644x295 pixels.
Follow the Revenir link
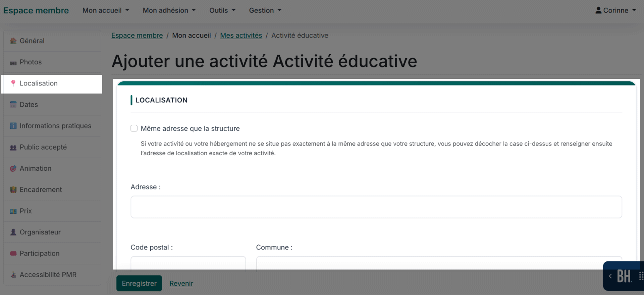[181, 284]
